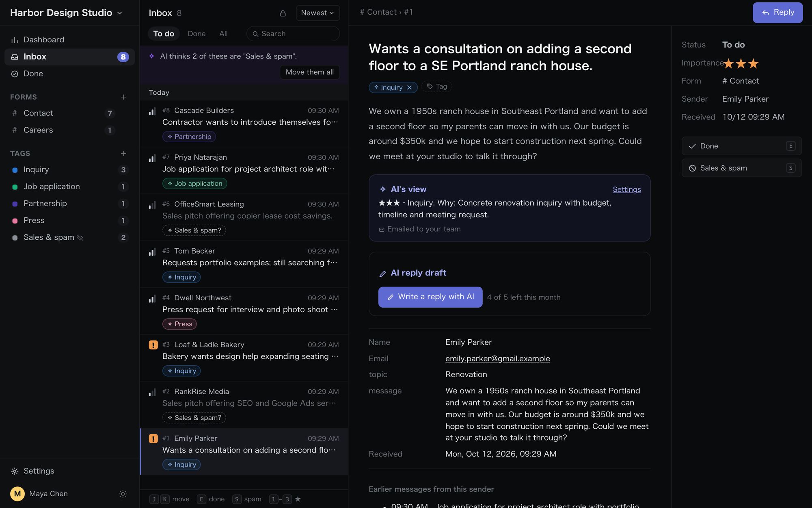Click the urgent exclamation icon on Loaf & Ladle Bakery
The image size is (812, 508).
[153, 345]
